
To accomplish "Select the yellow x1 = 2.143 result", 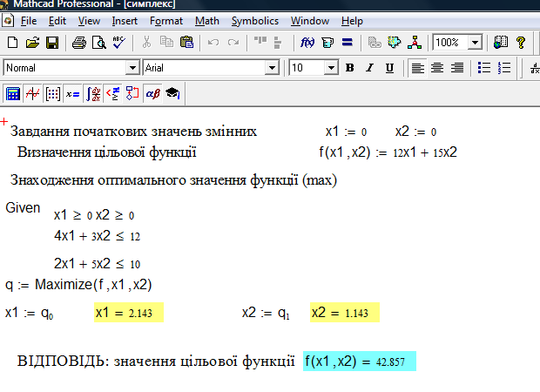I will [128, 313].
